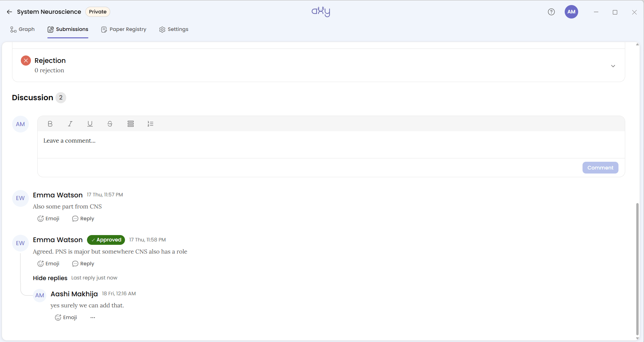Reply to the 'Agreed. PNS is major' comment

(x=83, y=264)
